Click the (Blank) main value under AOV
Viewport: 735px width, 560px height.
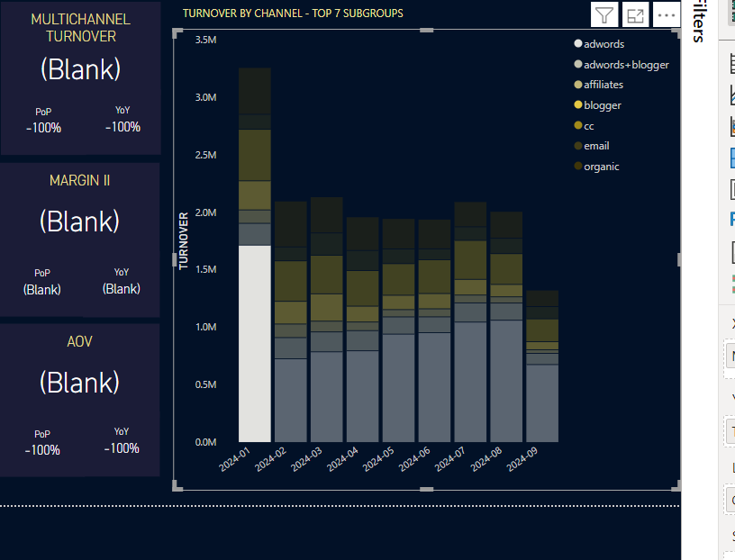point(79,383)
